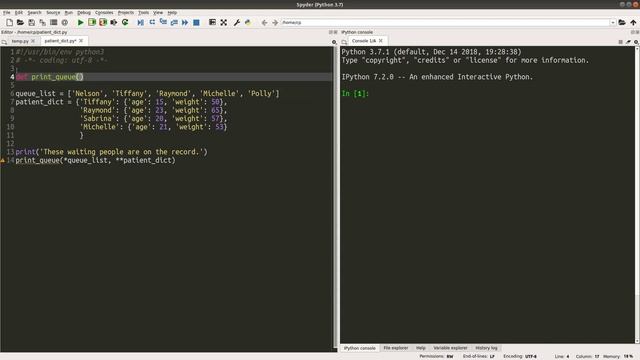Screen dimensions: 640x360
Task: Select the Console 1/A tab
Action: [364, 41]
